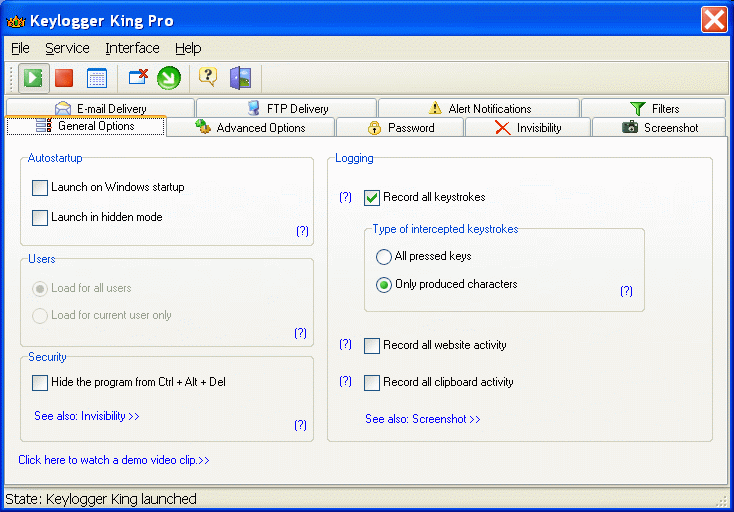The image size is (734, 512).
Task: Click help link in intercepted keystrokes group
Action: pos(626,291)
